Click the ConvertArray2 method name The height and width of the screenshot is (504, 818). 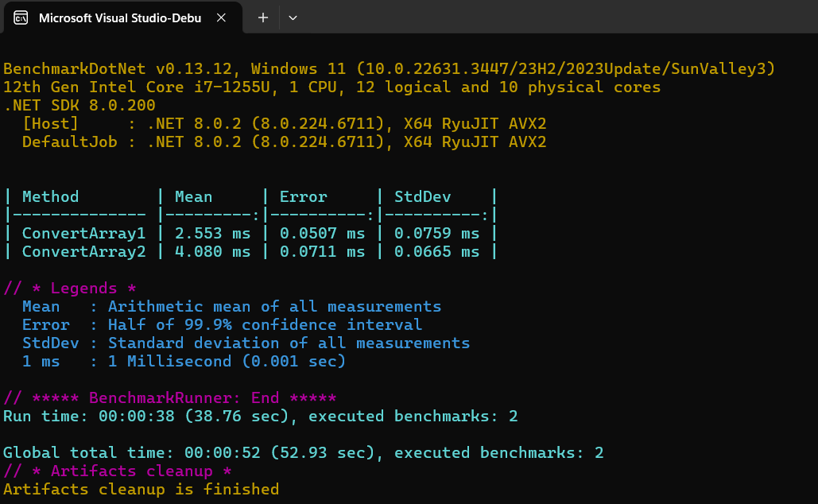pyautogui.click(x=84, y=251)
